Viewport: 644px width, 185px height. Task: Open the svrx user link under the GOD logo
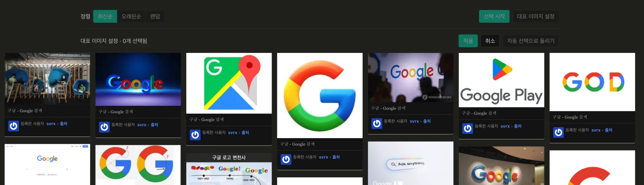[596, 130]
